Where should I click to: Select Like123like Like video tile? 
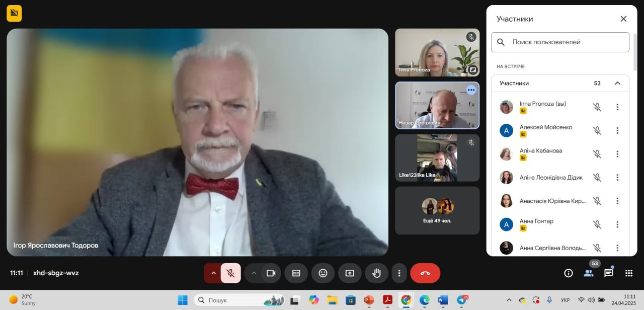click(437, 158)
